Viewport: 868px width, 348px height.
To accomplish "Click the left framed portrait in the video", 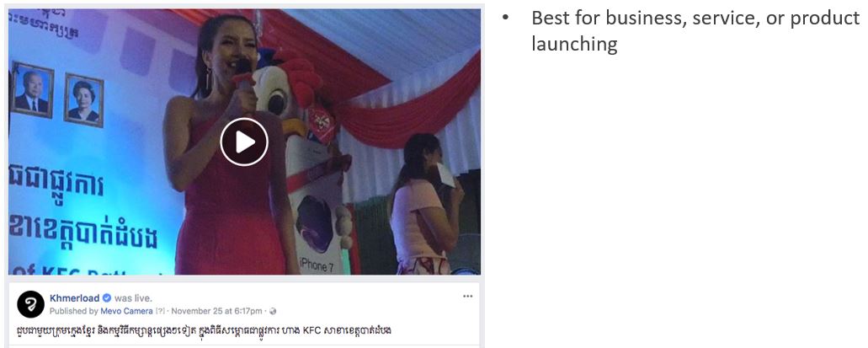I will point(32,89).
